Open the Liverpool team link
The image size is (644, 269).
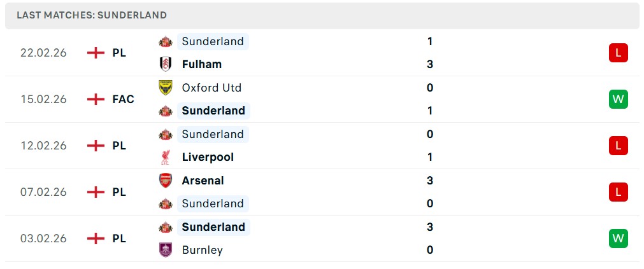coord(208,157)
